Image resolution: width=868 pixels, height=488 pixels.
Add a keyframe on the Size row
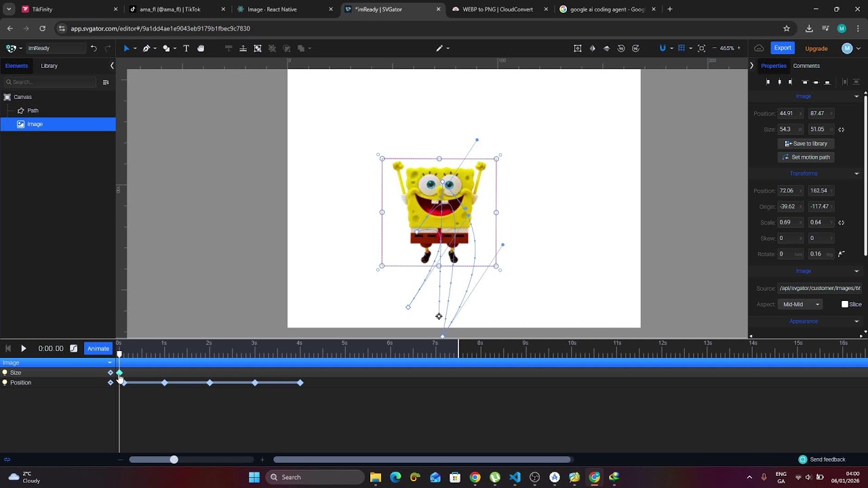pos(111,373)
